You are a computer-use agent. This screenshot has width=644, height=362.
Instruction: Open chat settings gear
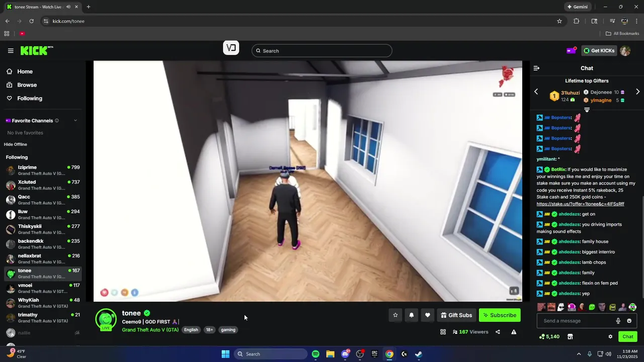[610, 336]
